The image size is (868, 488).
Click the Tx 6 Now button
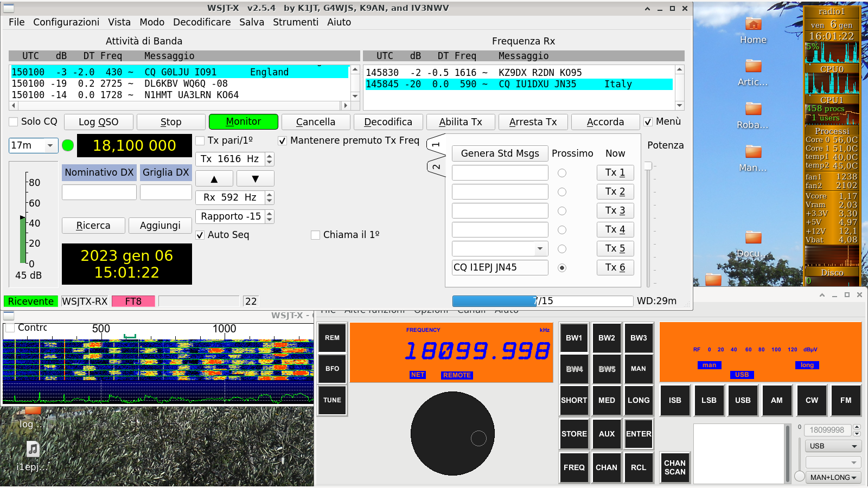pos(615,267)
